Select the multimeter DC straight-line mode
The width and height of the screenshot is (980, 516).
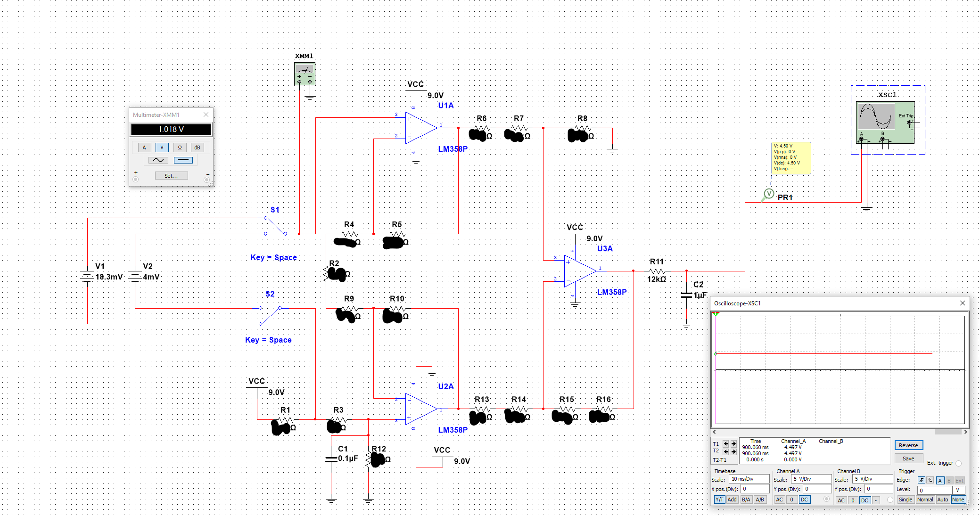coord(183,160)
